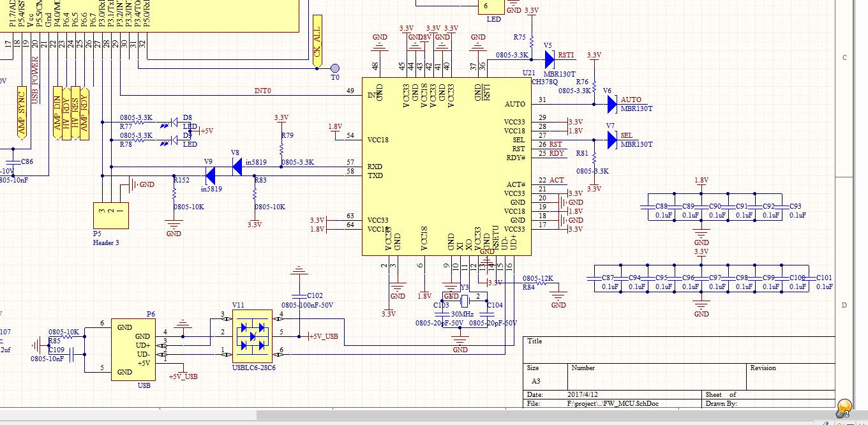Select the P6 USB connector body
Screen dimensions: 868x425
coord(133,350)
